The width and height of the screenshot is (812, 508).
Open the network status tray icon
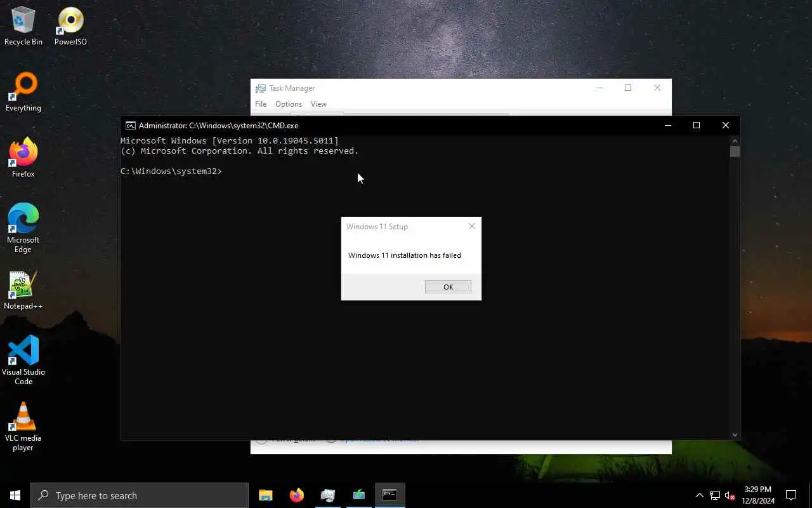pos(715,495)
